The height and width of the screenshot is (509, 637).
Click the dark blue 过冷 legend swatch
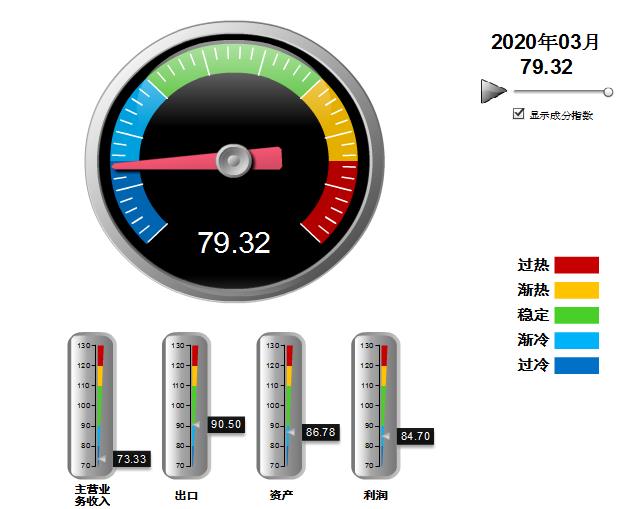click(x=576, y=365)
